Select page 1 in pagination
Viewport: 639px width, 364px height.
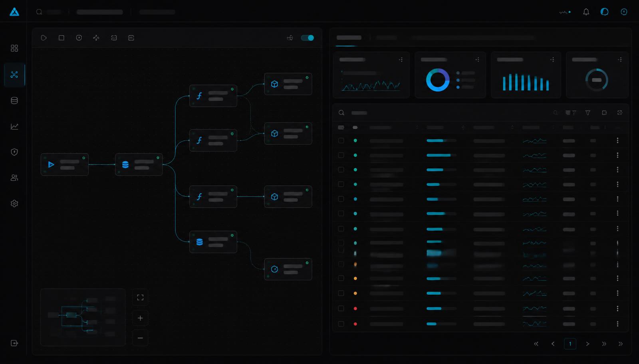coord(570,344)
